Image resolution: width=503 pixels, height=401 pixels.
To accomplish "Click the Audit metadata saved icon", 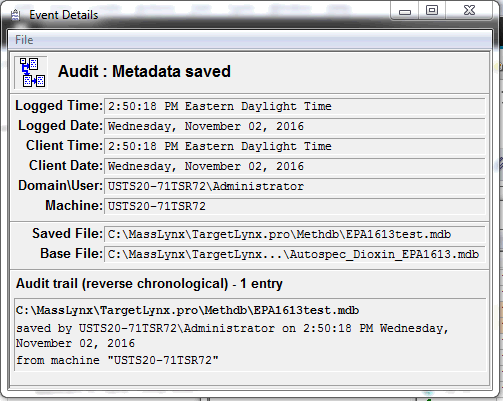I will [x=31, y=73].
